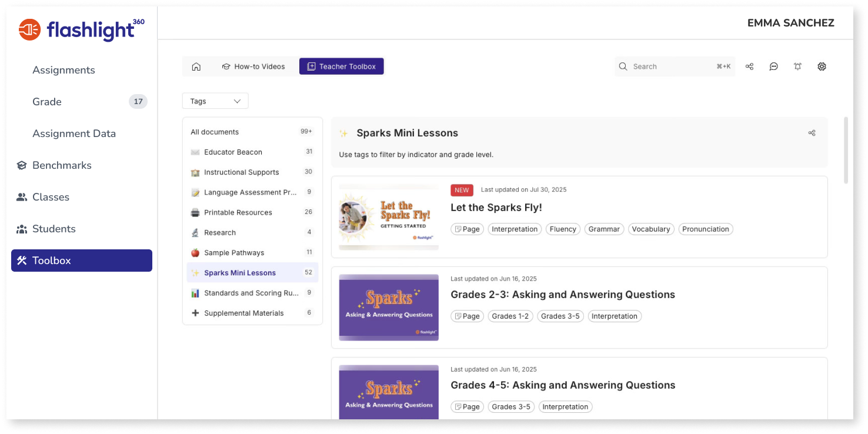This screenshot has height=434, width=868.
Task: Go to Assignments in the sidebar
Action: click(x=64, y=70)
